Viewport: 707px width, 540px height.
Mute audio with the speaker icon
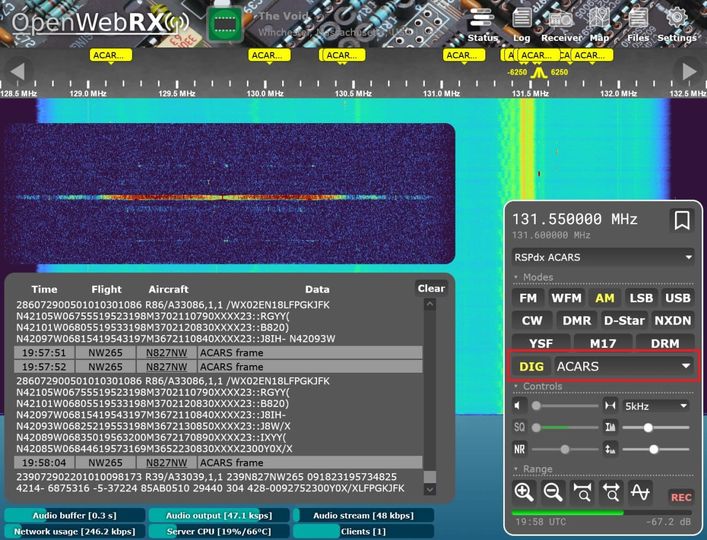point(519,406)
